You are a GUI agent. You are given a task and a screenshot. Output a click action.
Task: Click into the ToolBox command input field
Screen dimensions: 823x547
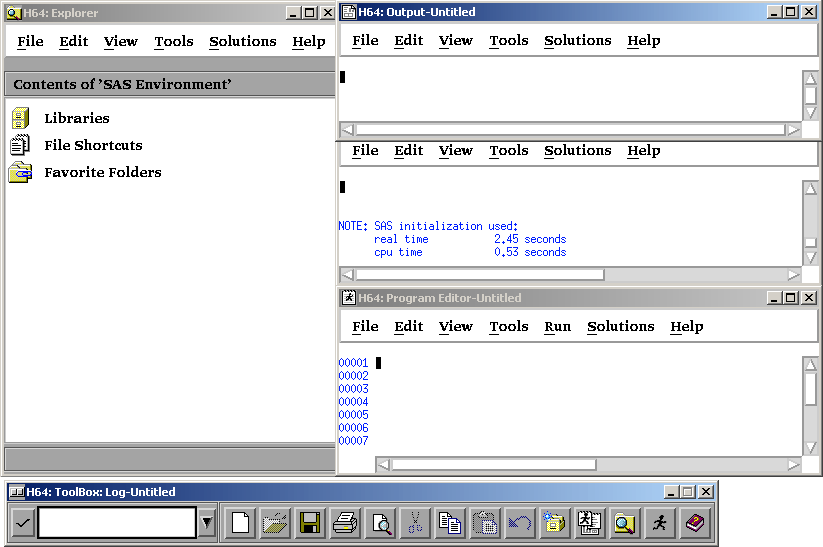117,523
